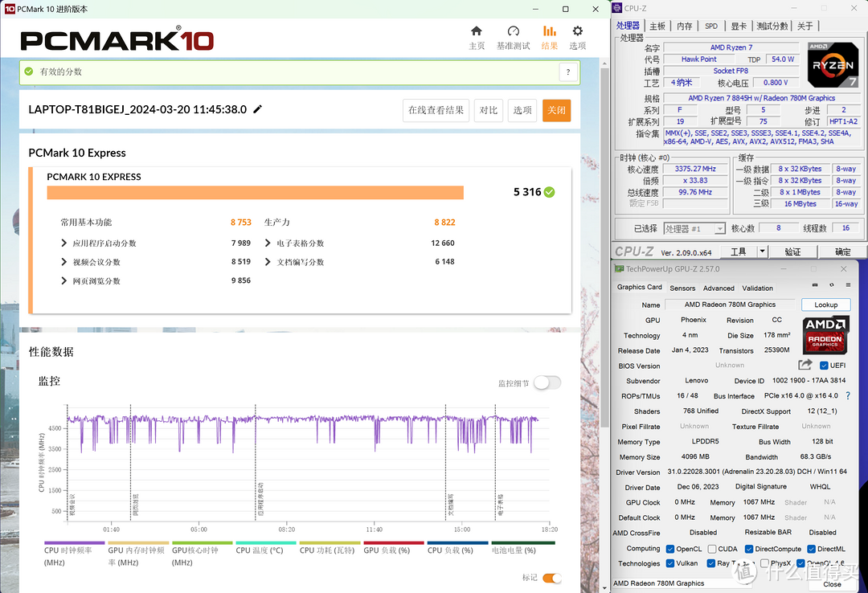
Task: Click the Lookup button in GPU-Z
Action: pyautogui.click(x=826, y=305)
